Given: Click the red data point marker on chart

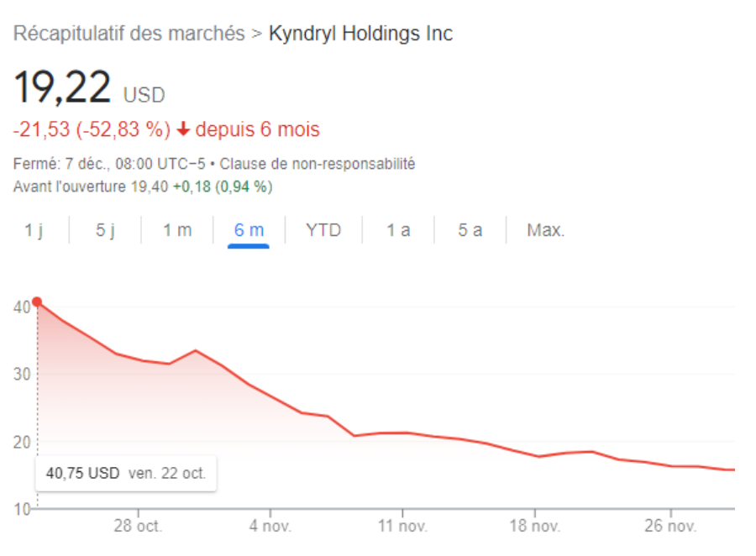Looking at the screenshot, I should point(37,302).
